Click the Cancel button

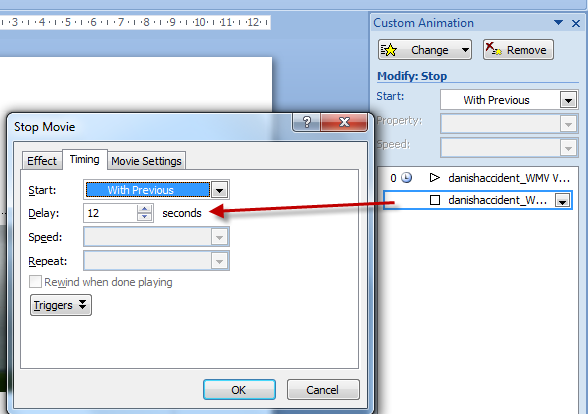click(x=323, y=390)
